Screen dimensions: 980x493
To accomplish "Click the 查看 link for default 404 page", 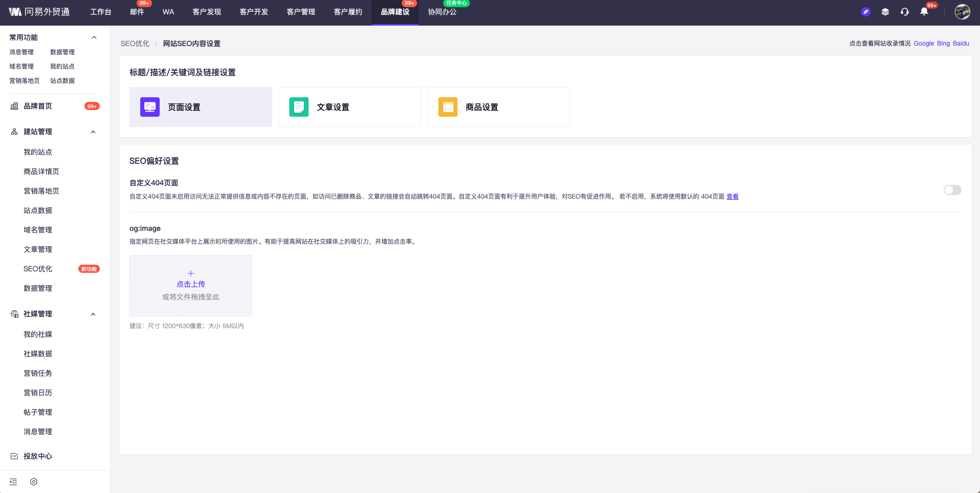I will pos(732,197).
